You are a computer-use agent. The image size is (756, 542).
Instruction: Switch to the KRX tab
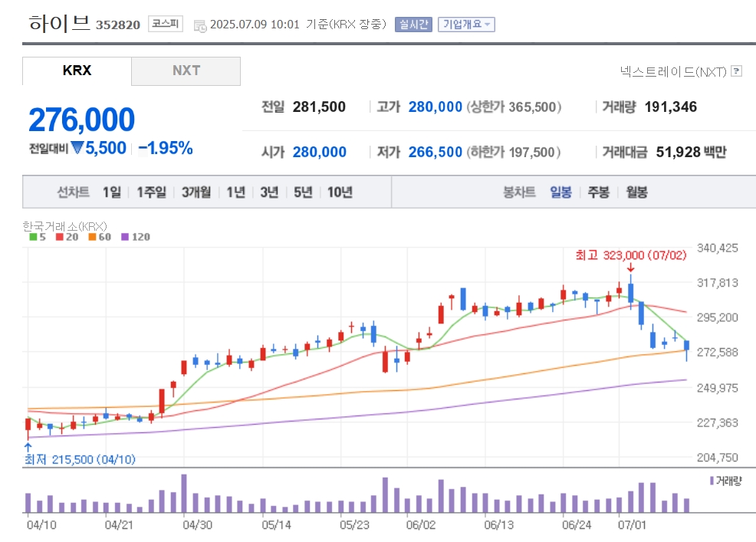(77, 71)
